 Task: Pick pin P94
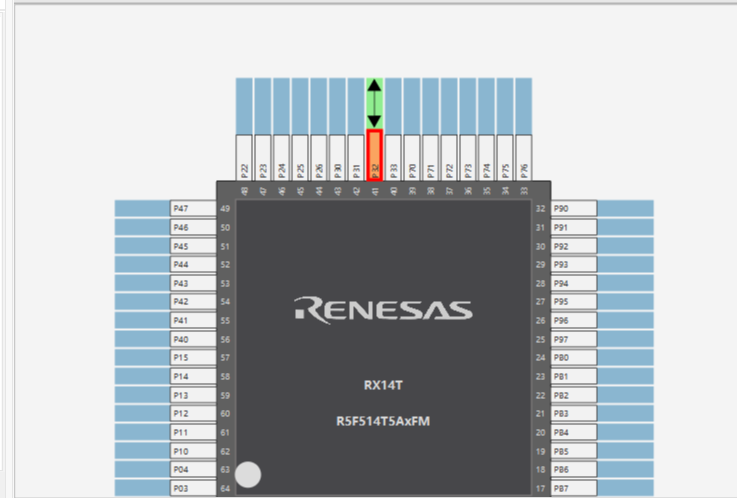574,283
